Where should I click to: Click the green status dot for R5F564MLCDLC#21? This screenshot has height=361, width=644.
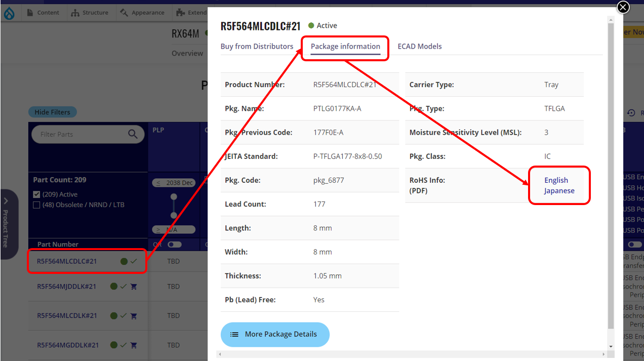tap(124, 261)
